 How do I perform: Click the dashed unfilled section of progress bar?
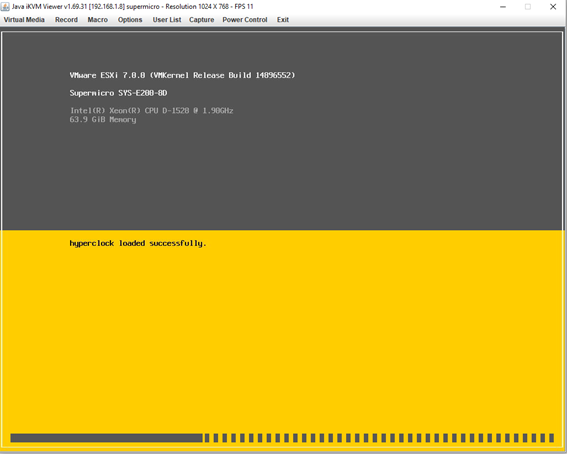[379, 438]
